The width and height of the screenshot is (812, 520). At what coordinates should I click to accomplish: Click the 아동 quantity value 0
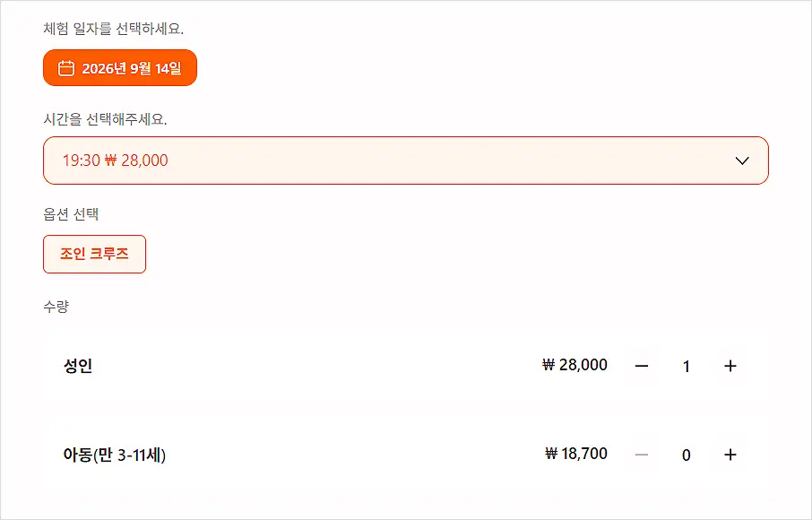click(x=687, y=455)
